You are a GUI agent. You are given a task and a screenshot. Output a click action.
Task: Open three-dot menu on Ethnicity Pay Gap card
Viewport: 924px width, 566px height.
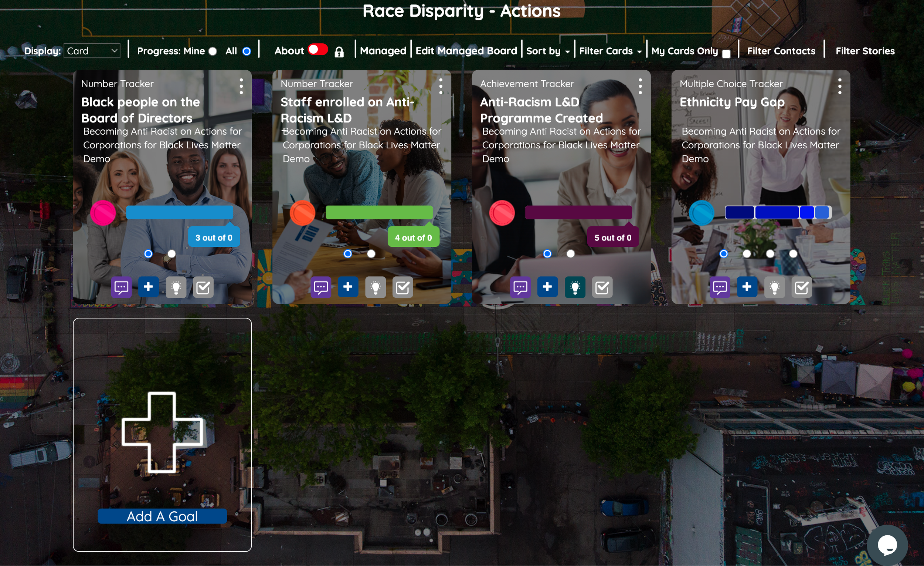click(840, 86)
